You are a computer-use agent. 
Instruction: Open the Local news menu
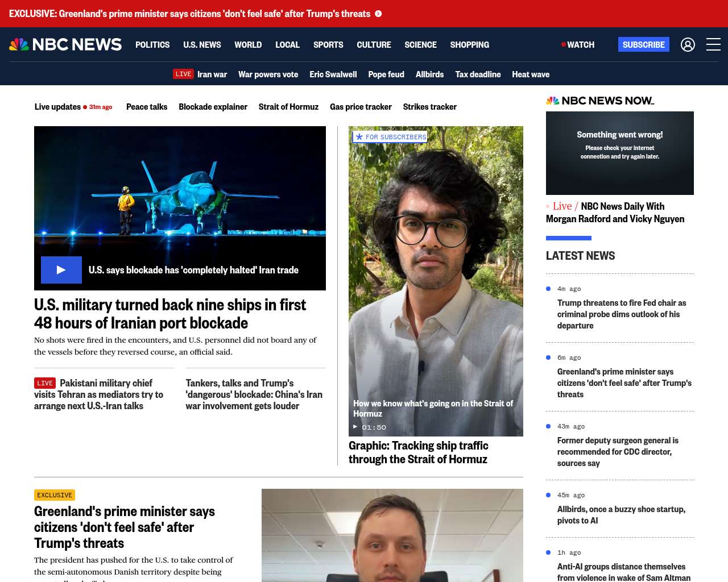click(x=287, y=44)
